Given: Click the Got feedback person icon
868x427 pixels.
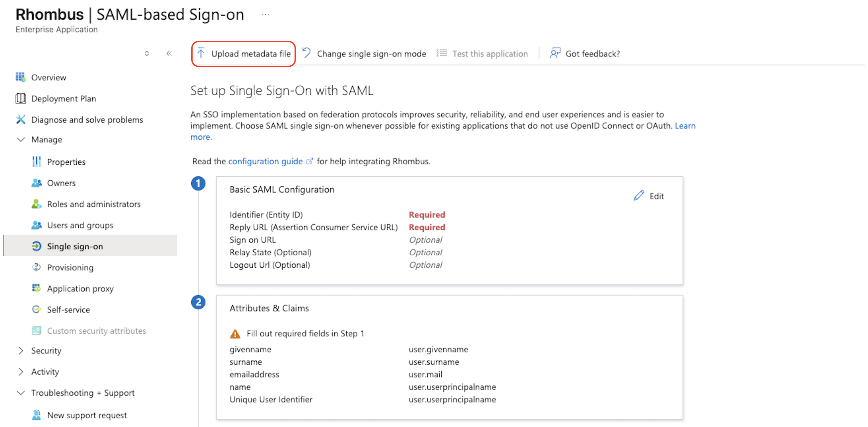Looking at the screenshot, I should coord(555,53).
